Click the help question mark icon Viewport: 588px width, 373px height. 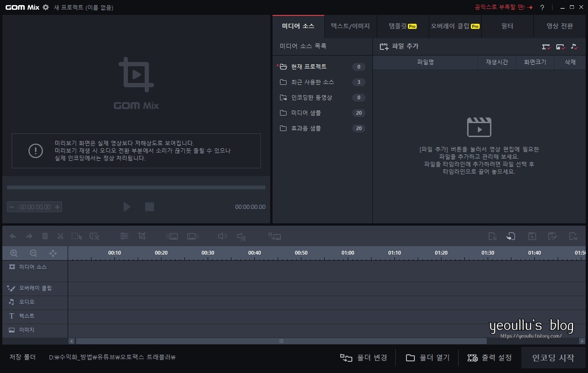pos(542,7)
